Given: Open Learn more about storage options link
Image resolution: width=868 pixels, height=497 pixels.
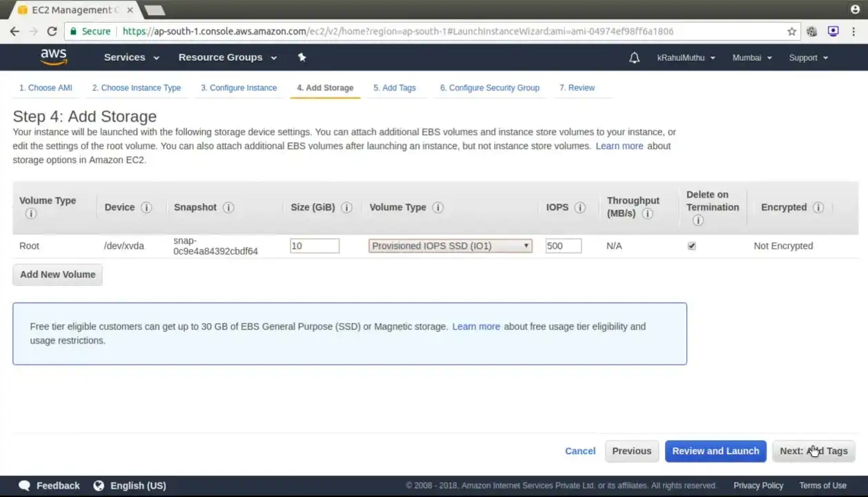Looking at the screenshot, I should (x=620, y=146).
